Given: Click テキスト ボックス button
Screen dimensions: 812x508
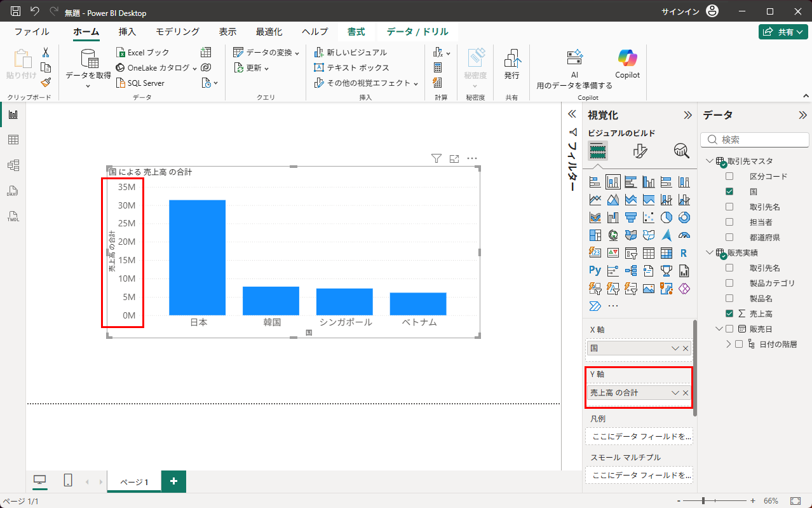Looking at the screenshot, I should pyautogui.click(x=351, y=67).
